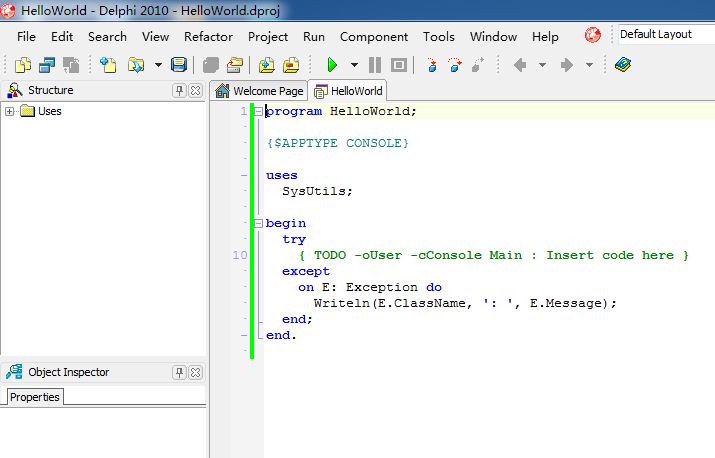Switch to the Welcome Page tab

coord(259,91)
